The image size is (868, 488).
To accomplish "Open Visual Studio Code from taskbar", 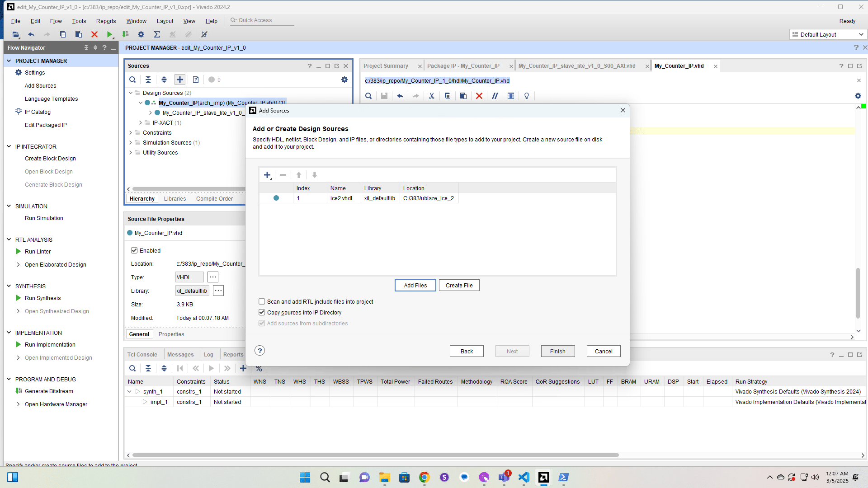I will pos(524,477).
